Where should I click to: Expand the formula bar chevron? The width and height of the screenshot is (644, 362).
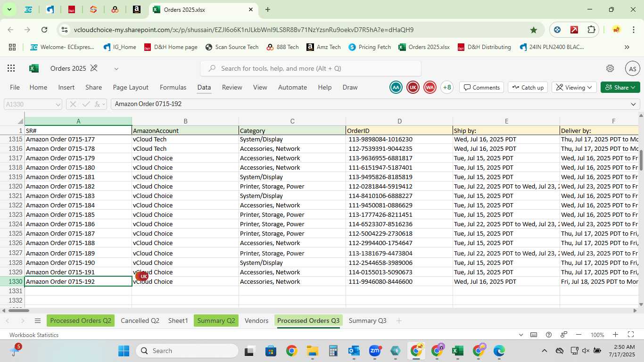(633, 104)
